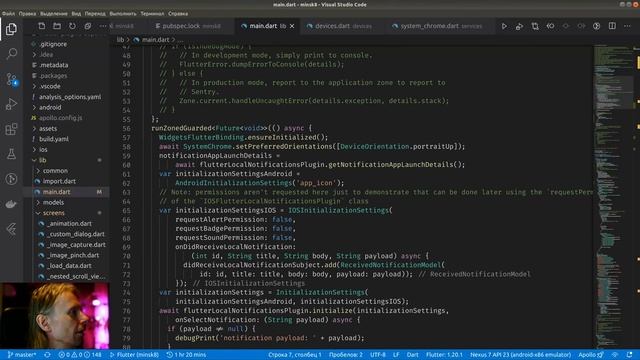Open the compare changes icon in editor toolbar
This screenshot has height=360, width=640.
(x=535, y=26)
